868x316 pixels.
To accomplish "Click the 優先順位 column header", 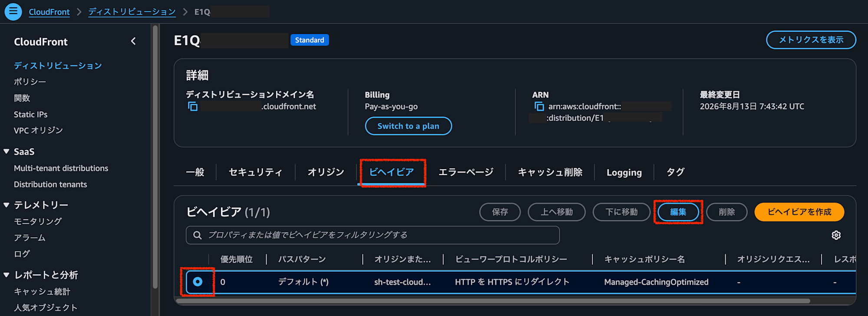I will 237,259.
